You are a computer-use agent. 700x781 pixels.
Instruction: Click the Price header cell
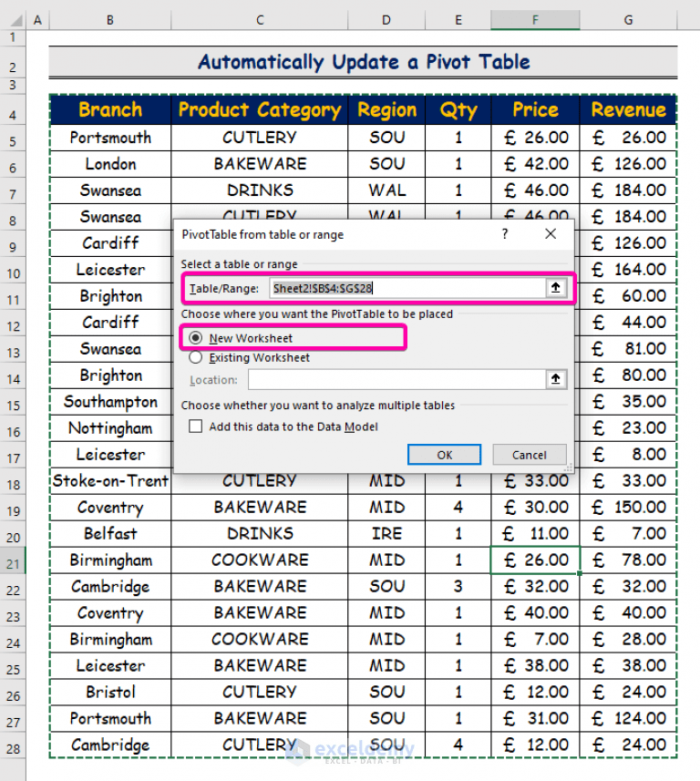click(536, 109)
